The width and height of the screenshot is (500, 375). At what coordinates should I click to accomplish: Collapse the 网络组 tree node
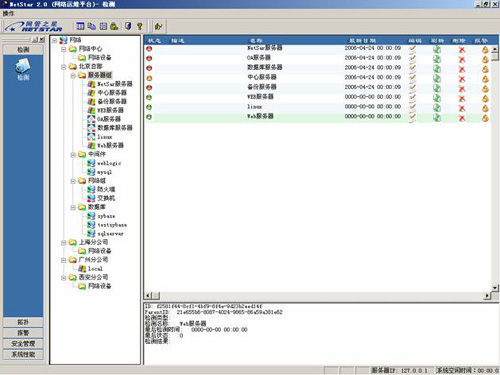(73, 181)
